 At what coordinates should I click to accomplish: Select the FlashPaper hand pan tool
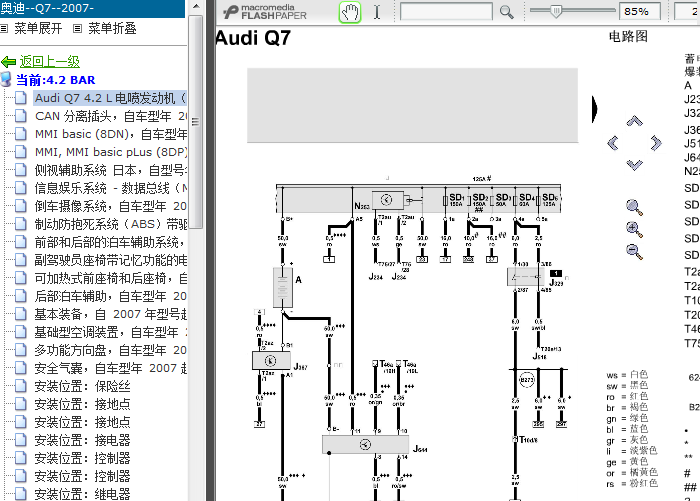(350, 12)
